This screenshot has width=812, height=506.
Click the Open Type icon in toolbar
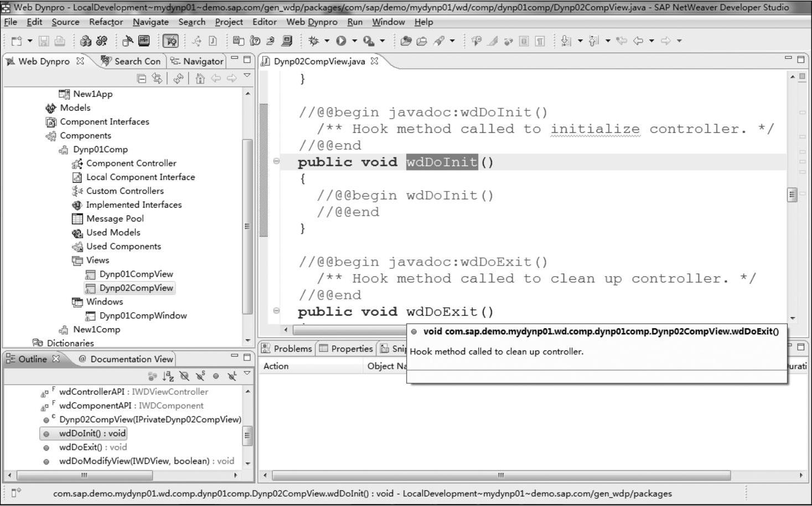click(x=406, y=41)
